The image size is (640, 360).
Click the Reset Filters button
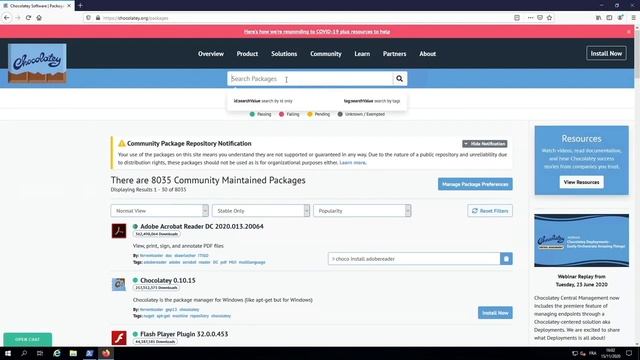(490, 211)
